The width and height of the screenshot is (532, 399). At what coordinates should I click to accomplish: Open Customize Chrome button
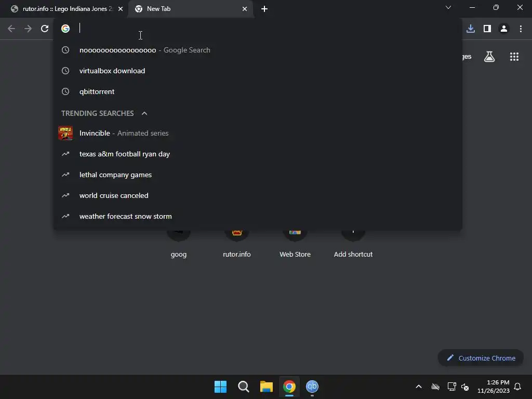[x=481, y=358]
